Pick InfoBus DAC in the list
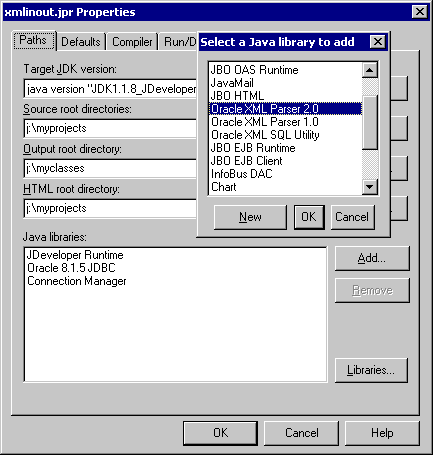The width and height of the screenshot is (433, 455). [285, 174]
